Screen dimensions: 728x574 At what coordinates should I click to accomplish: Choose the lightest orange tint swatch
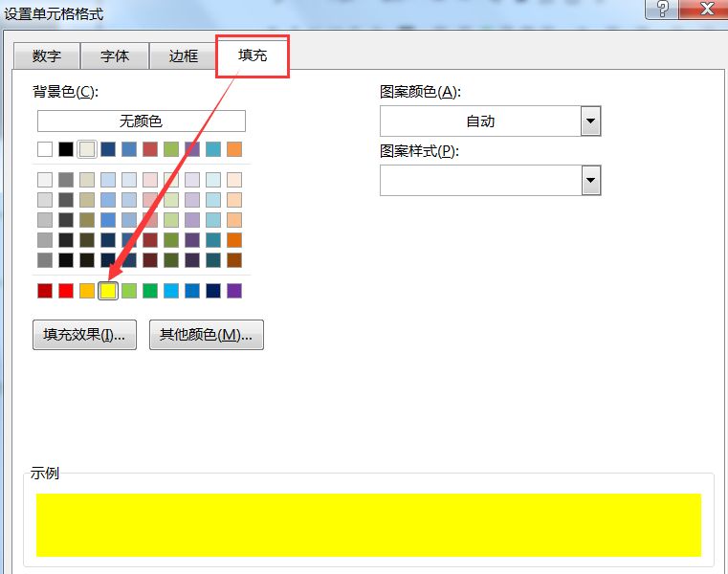[234, 180]
